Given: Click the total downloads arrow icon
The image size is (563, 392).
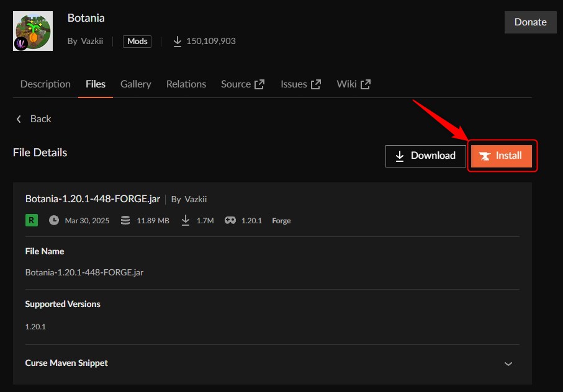Looking at the screenshot, I should (x=178, y=41).
